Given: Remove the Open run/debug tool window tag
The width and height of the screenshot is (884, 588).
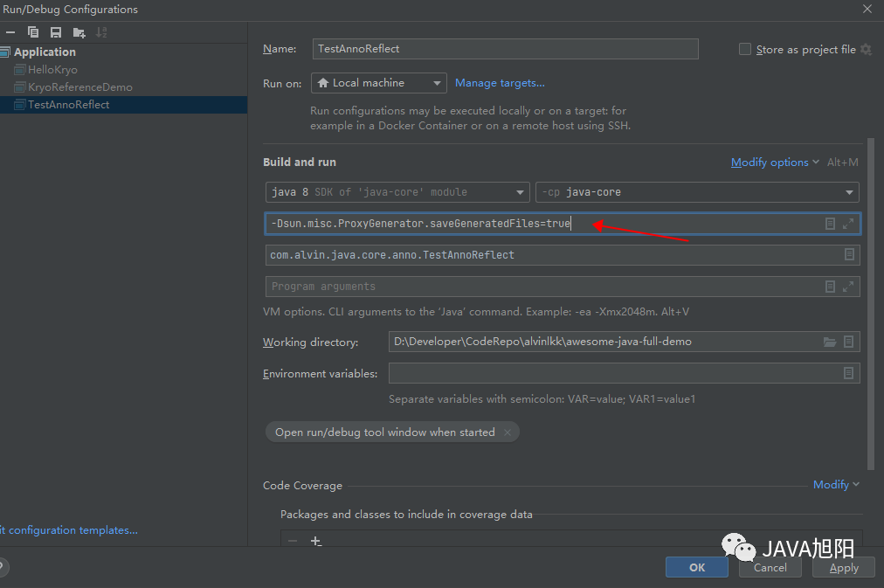Looking at the screenshot, I should coord(508,432).
